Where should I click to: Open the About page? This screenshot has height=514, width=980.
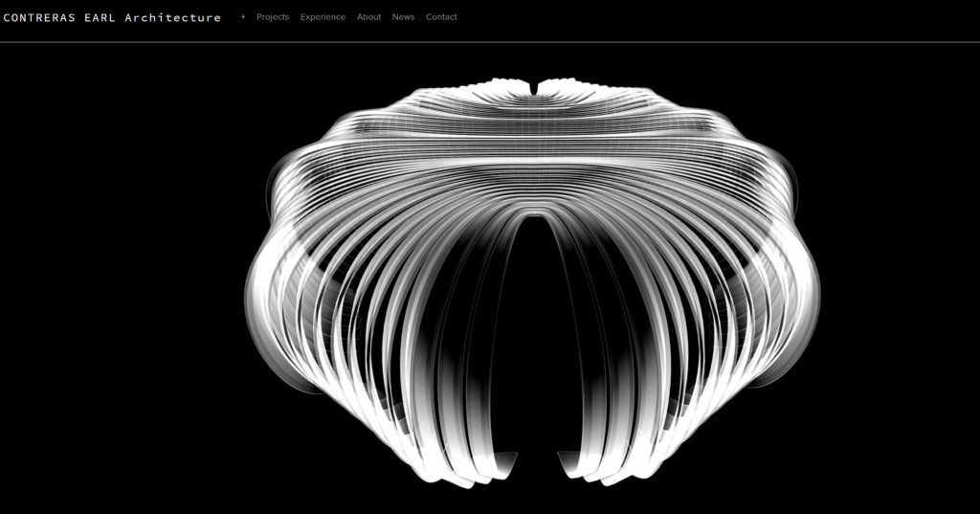368,17
